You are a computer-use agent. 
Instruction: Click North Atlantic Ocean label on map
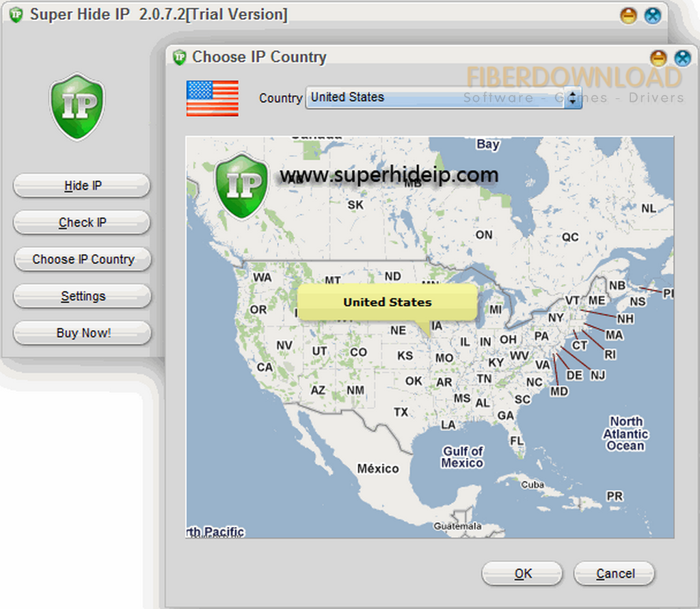point(626,433)
